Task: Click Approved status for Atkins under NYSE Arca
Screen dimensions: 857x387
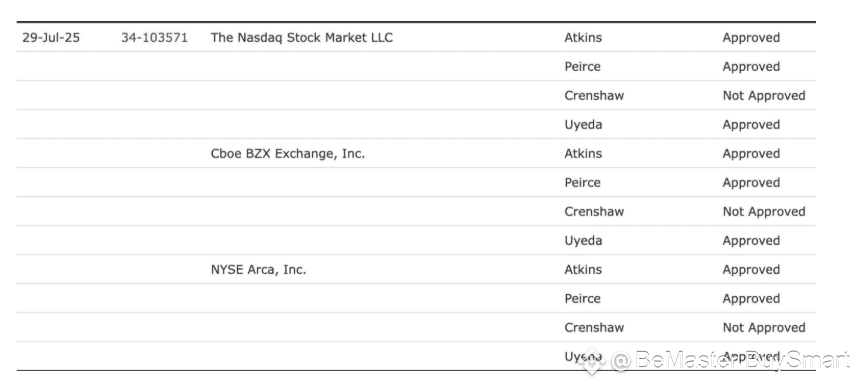Action: 751,270
